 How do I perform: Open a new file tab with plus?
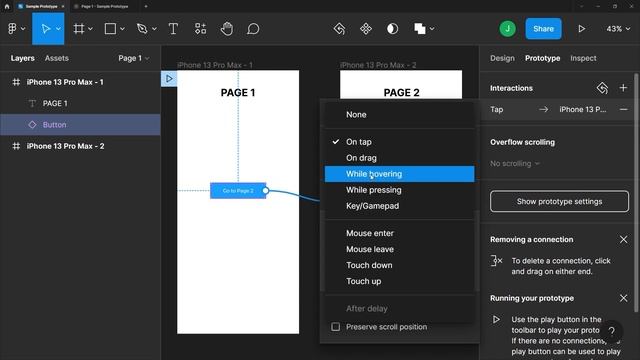[x=146, y=6]
